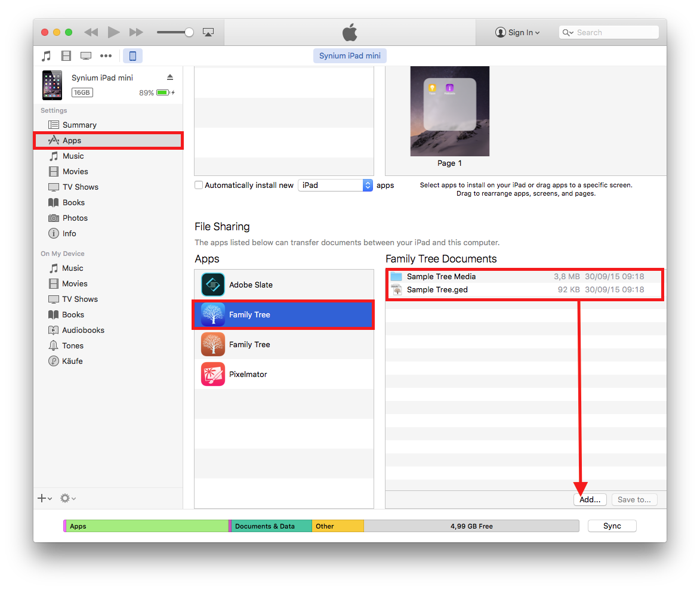This screenshot has width=700, height=590.
Task: Click the Apps storage bar segment
Action: pos(147,526)
